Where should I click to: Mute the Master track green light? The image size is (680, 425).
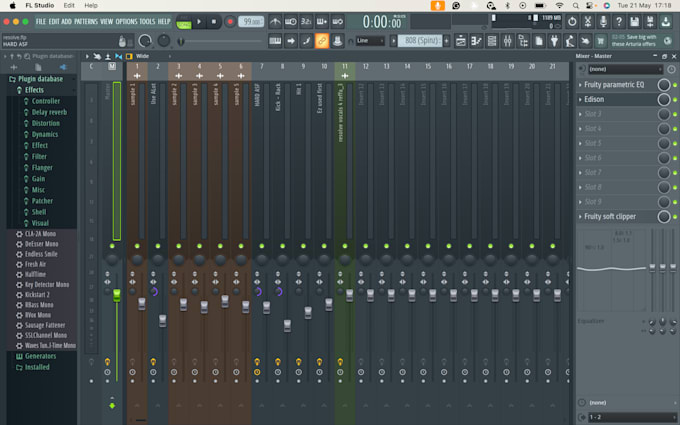112,246
